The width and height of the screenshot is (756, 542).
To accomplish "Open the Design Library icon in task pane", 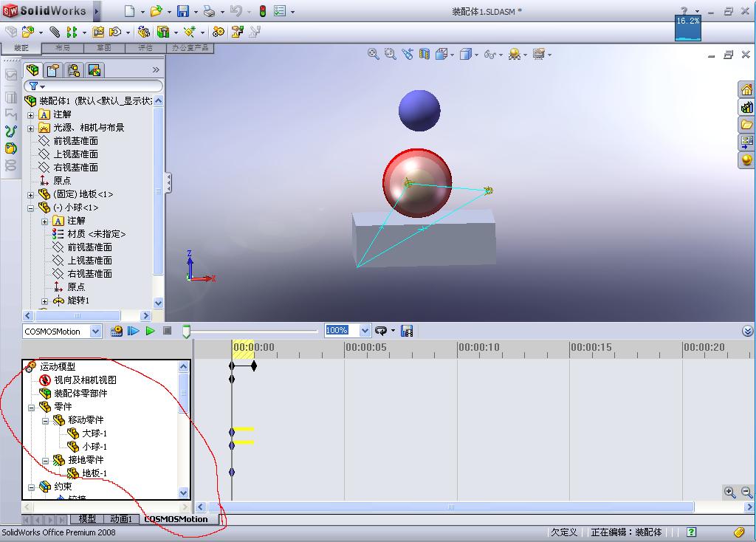I will [746, 107].
